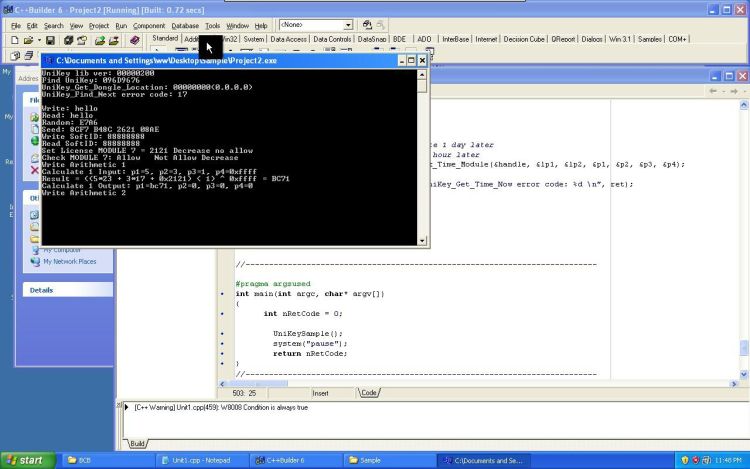Select the Dialogs palette tab
The height and width of the screenshot is (469, 750).
coord(592,39)
